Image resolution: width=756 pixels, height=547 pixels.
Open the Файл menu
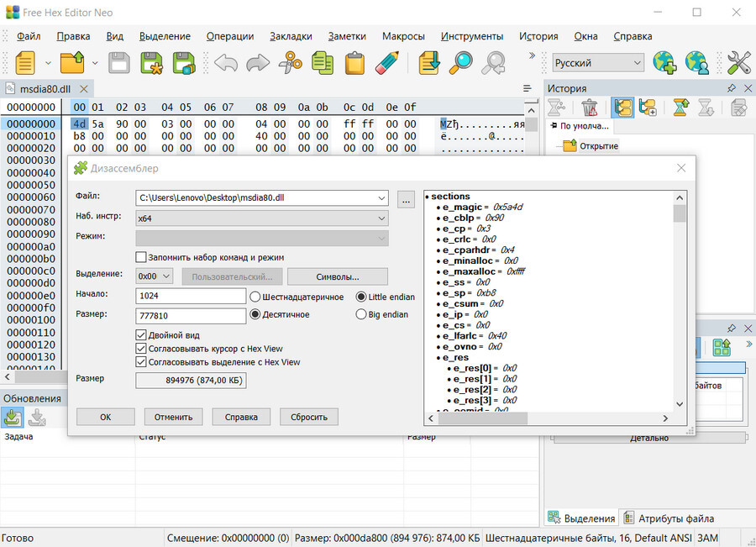click(29, 36)
